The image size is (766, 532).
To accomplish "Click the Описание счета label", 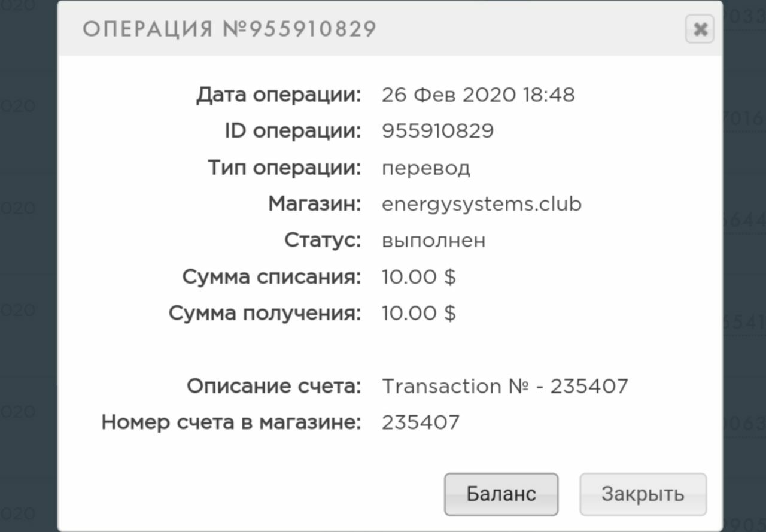I will click(x=273, y=386).
